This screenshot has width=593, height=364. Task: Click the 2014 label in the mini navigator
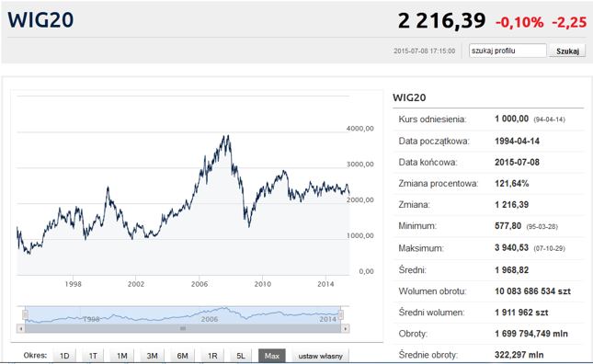(327, 319)
